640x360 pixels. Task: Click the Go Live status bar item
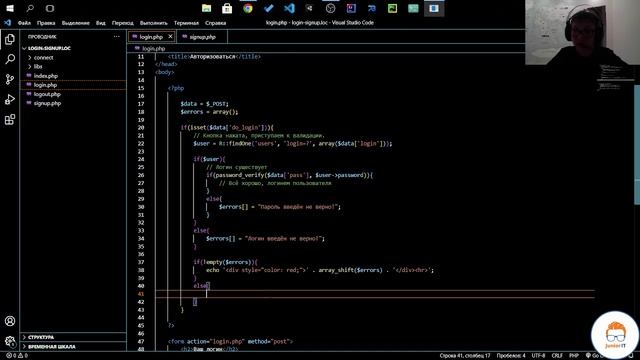click(x=595, y=356)
